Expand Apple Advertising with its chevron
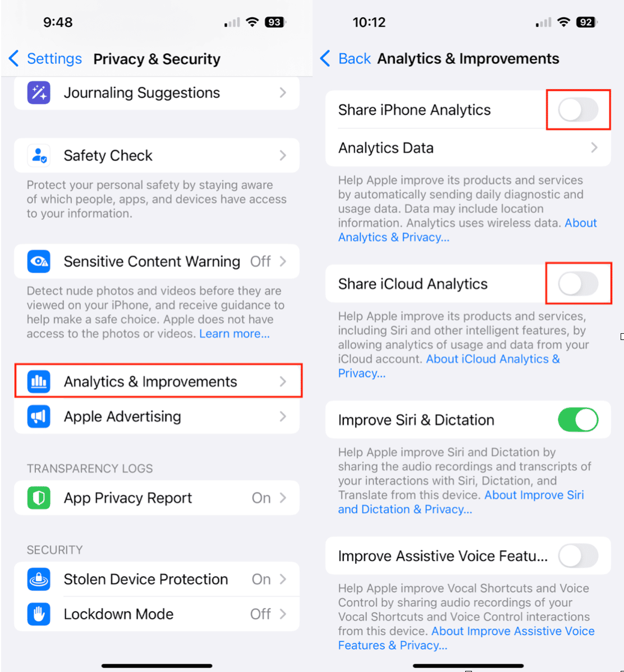This screenshot has height=672, width=624. (x=283, y=416)
